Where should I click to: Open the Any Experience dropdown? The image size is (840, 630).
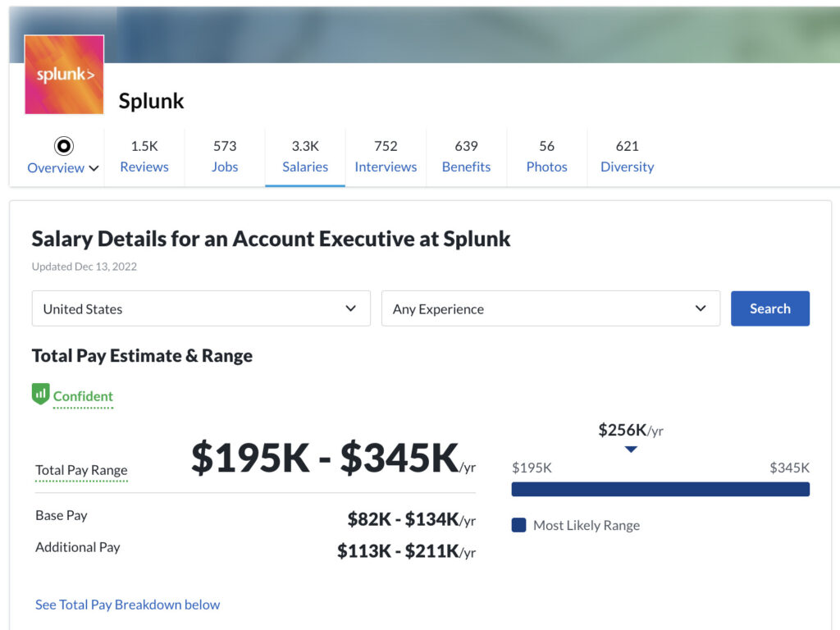click(x=550, y=308)
